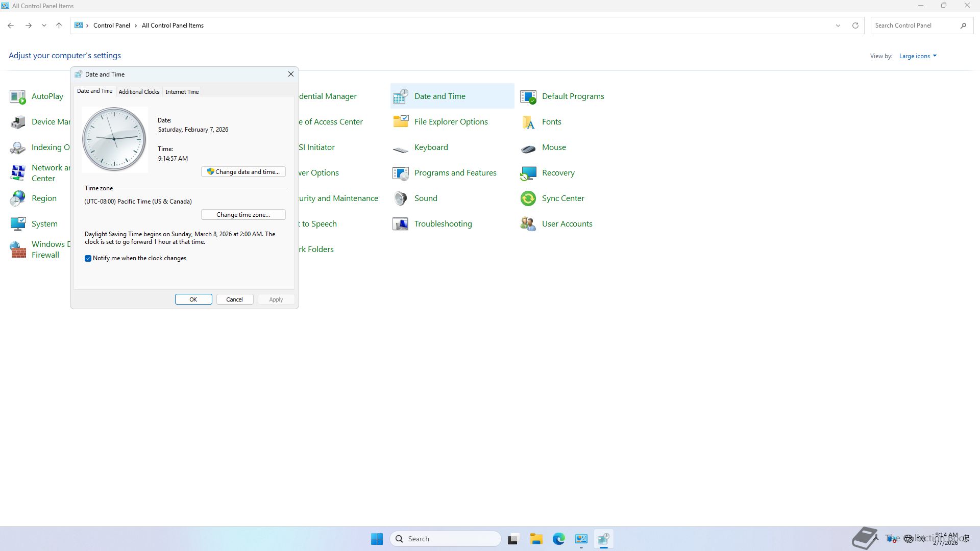Screen dimensions: 980x551
Task: Open the Sound settings icon
Action: coord(401,198)
